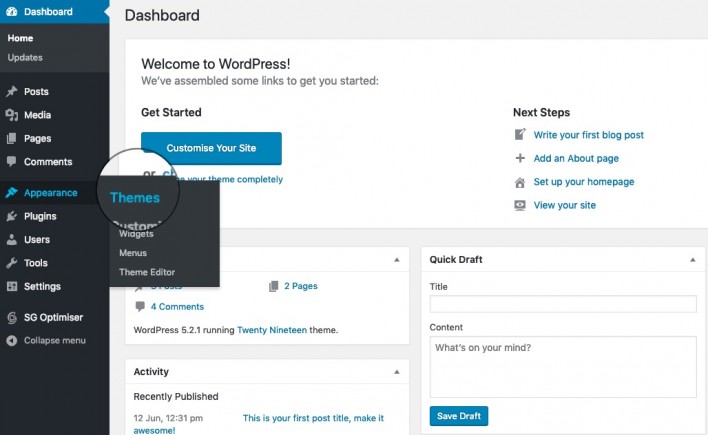Select Theme Editor from submenu
This screenshot has width=708, height=435.
[146, 272]
